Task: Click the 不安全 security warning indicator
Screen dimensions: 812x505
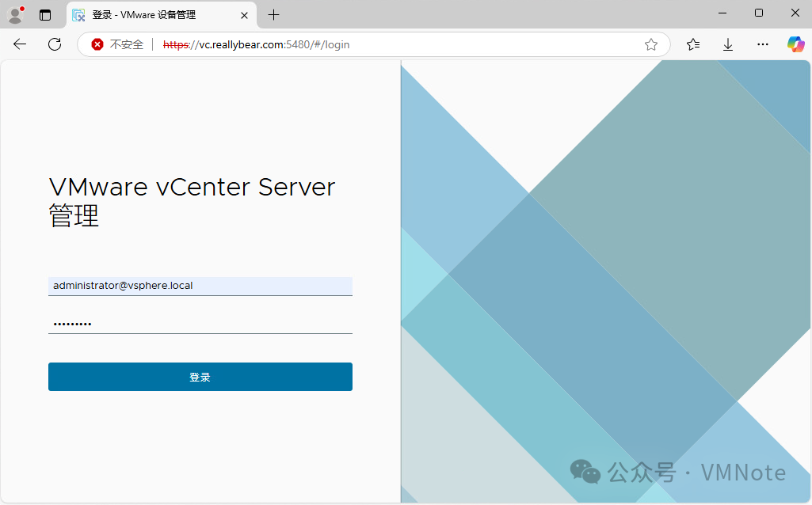Action: [x=117, y=44]
